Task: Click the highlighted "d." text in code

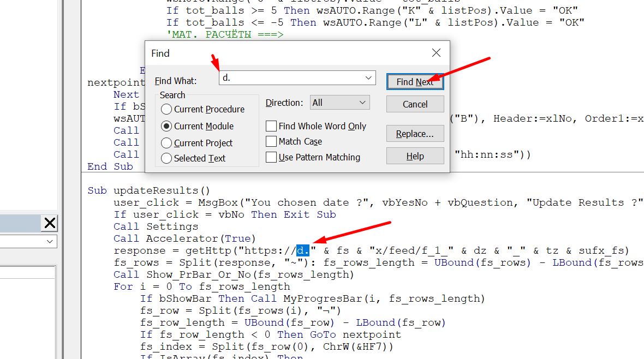Action: [x=303, y=250]
